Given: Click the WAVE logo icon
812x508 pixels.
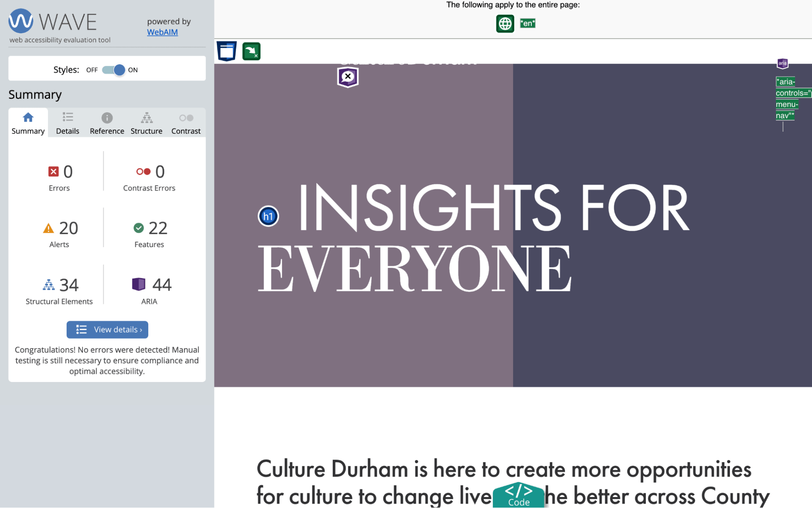Looking at the screenshot, I should click(21, 21).
